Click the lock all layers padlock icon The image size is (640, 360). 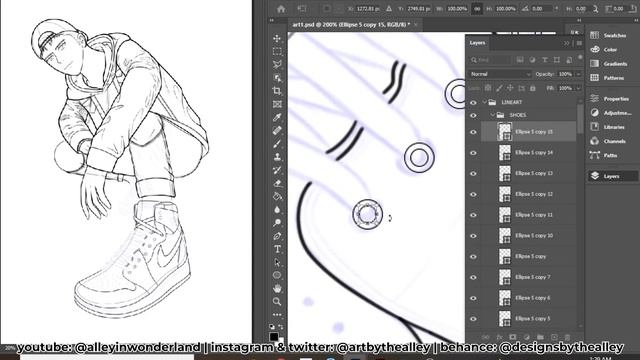532,88
